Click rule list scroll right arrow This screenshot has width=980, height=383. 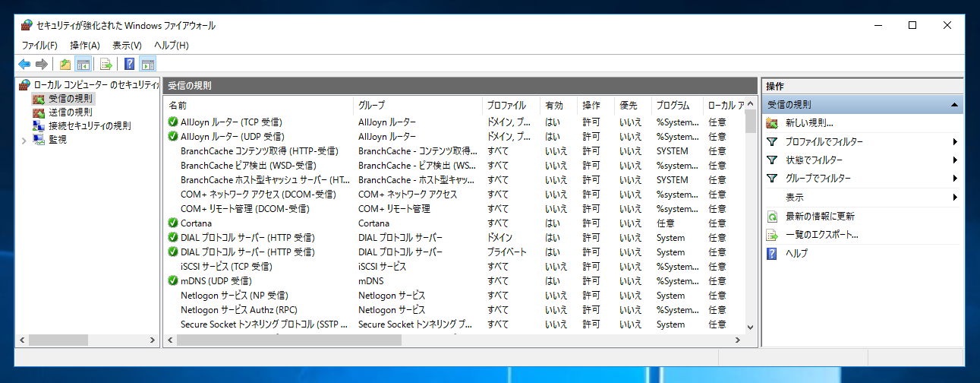pos(739,340)
